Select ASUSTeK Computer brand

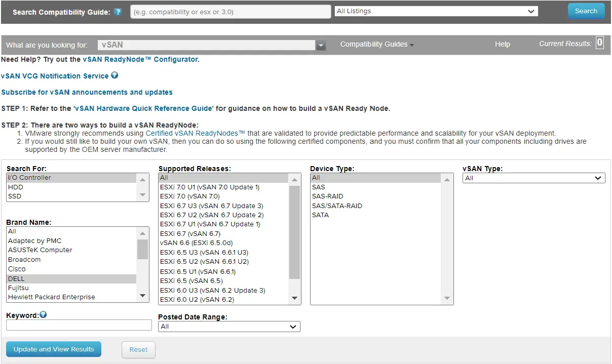coord(71,250)
